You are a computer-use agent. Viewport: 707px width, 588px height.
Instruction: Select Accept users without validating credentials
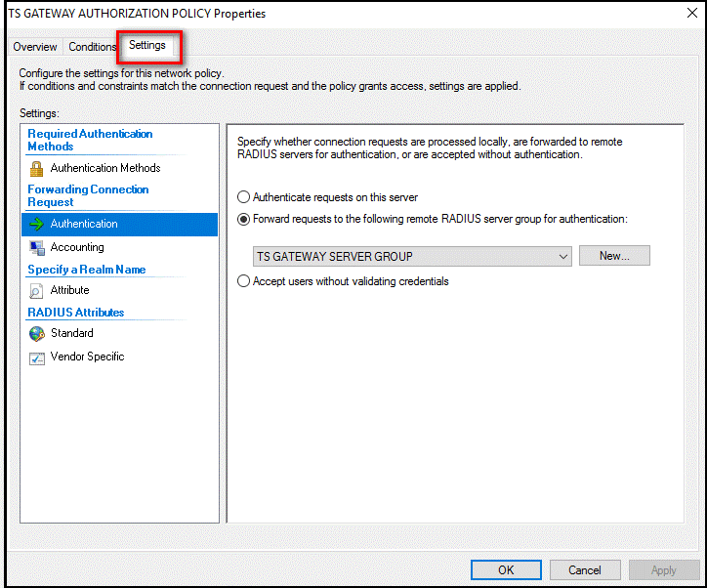click(x=243, y=281)
